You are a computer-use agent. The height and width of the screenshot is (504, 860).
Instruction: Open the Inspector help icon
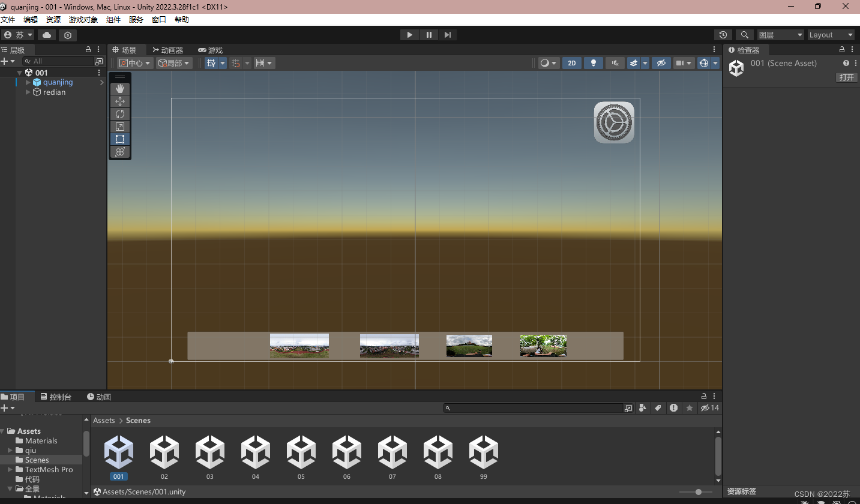tap(846, 63)
